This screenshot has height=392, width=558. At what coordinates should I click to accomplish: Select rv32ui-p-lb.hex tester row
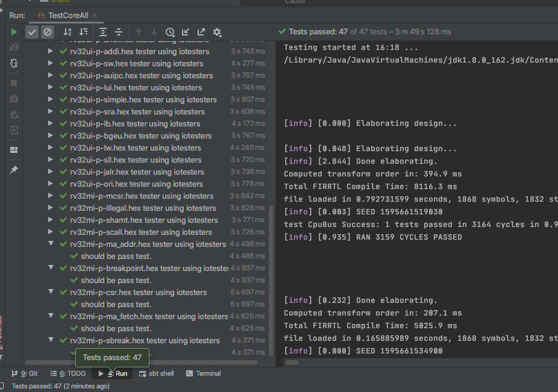(146, 124)
